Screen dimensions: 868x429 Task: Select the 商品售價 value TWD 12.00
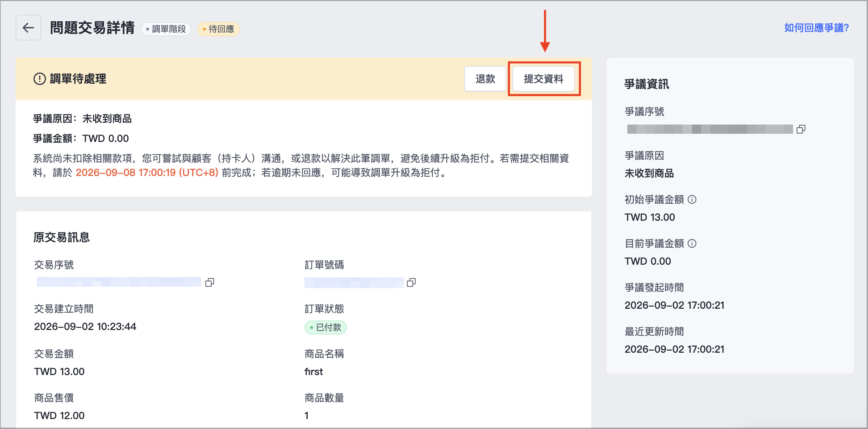tap(59, 416)
